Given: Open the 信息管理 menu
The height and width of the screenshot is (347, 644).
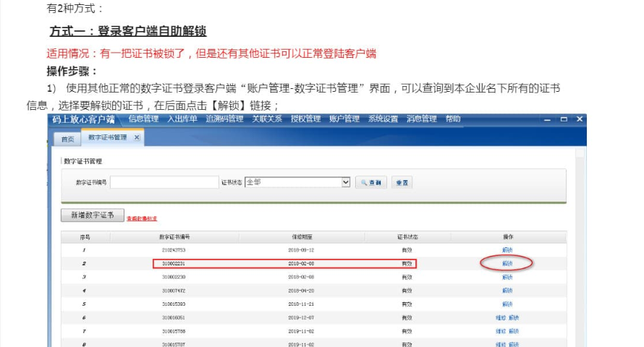Looking at the screenshot, I should coord(143,119).
